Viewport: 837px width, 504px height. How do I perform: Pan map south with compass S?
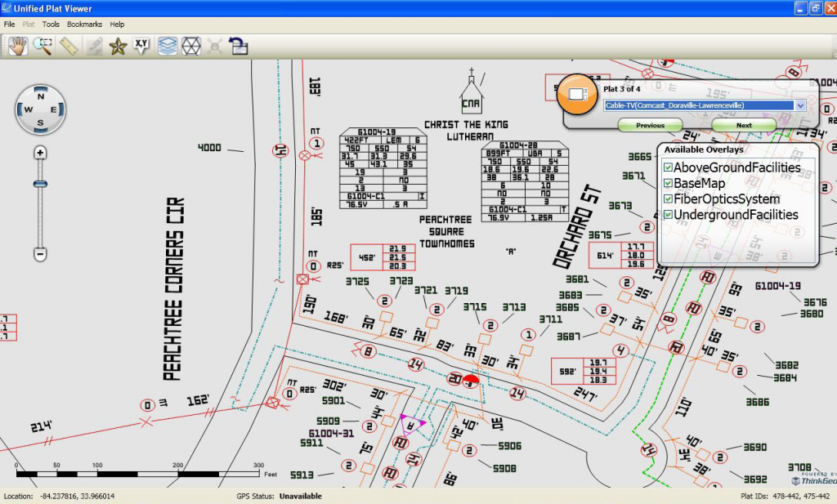click(x=41, y=123)
